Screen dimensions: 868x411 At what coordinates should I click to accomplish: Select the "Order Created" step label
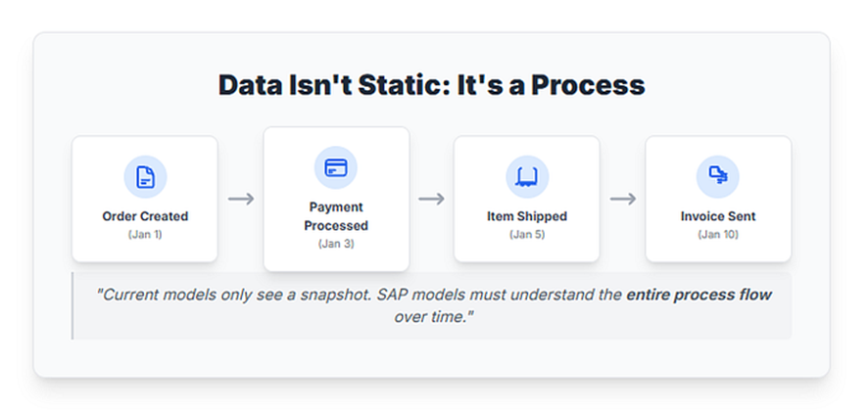(x=145, y=216)
